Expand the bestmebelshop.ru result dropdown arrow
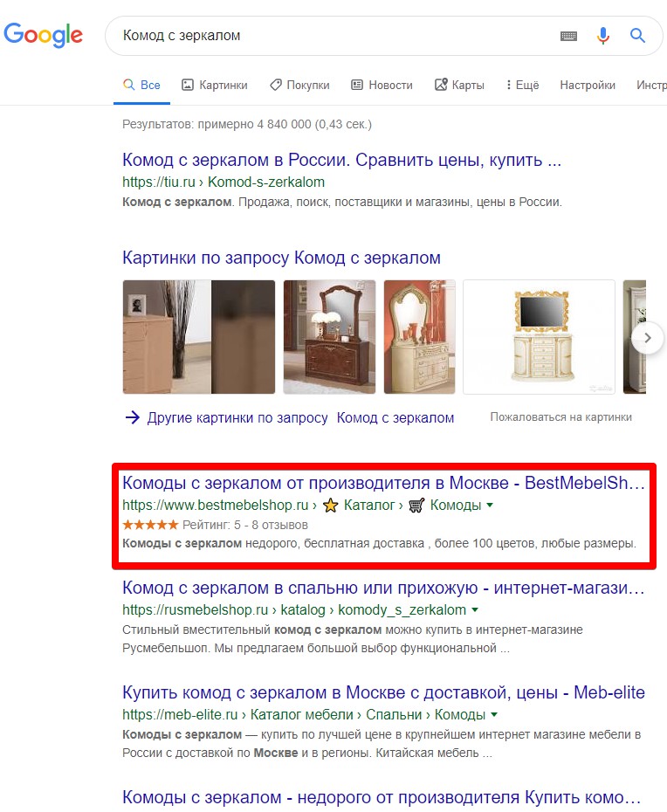This screenshot has height=812, width=667. pos(490,505)
